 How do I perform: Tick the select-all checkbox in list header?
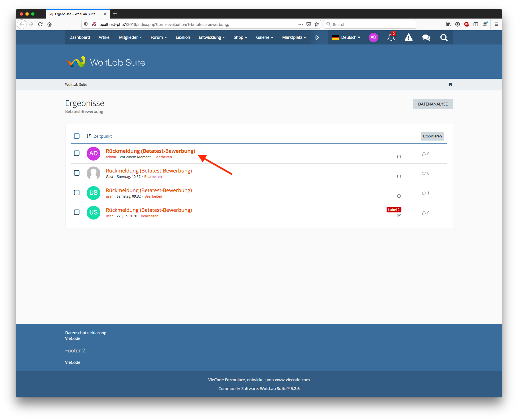tap(77, 136)
